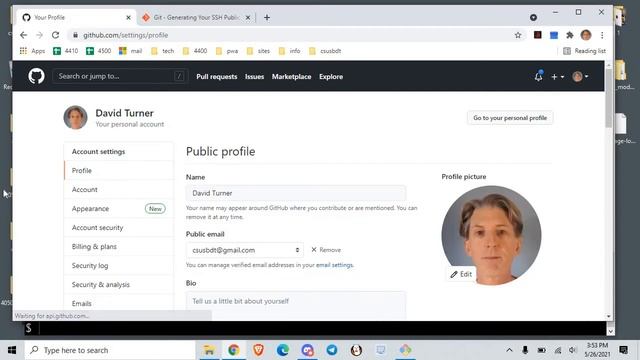Open Account security settings

point(119,227)
